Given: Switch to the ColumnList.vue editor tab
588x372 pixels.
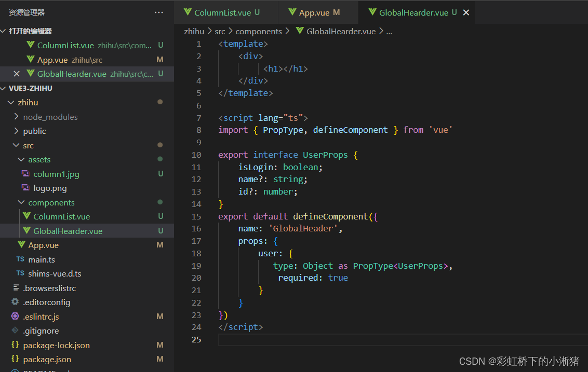Looking at the screenshot, I should tap(226, 12).
